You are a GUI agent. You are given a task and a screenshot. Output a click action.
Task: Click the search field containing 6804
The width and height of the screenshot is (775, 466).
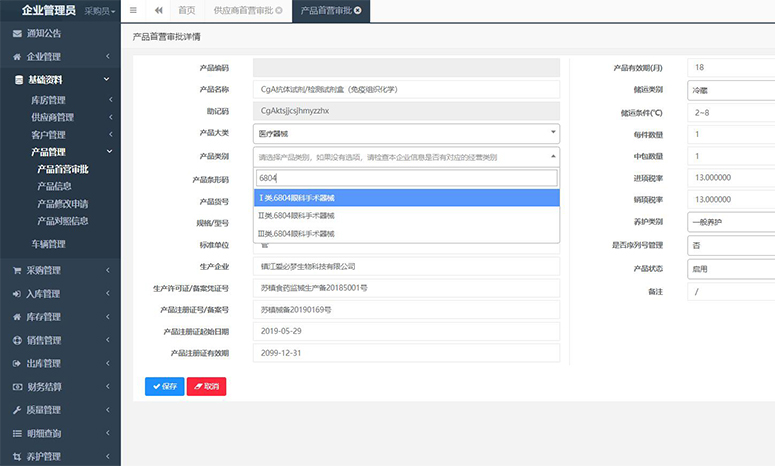pyautogui.click(x=406, y=178)
